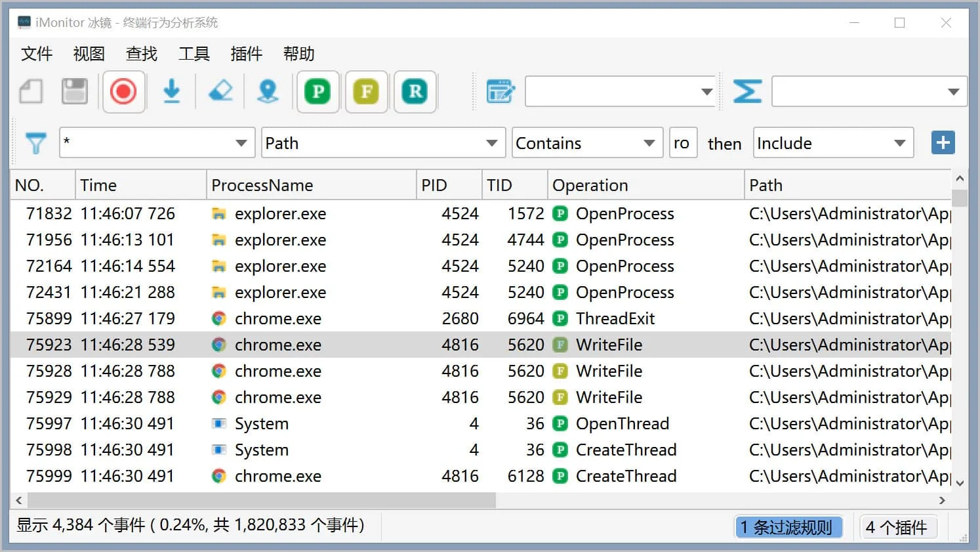The height and width of the screenshot is (552, 980).
Task: Toggle the red recording capture icon
Action: [x=123, y=91]
